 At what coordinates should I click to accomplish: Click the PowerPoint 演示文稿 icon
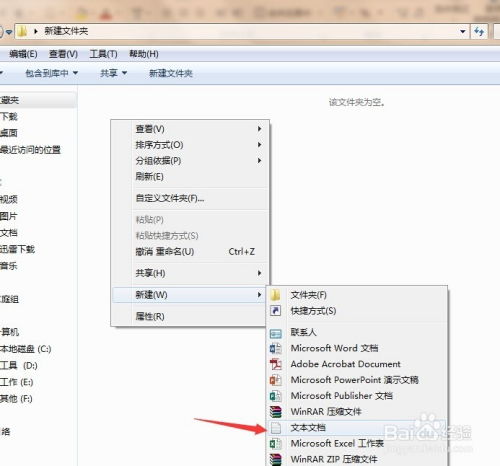tap(276, 380)
